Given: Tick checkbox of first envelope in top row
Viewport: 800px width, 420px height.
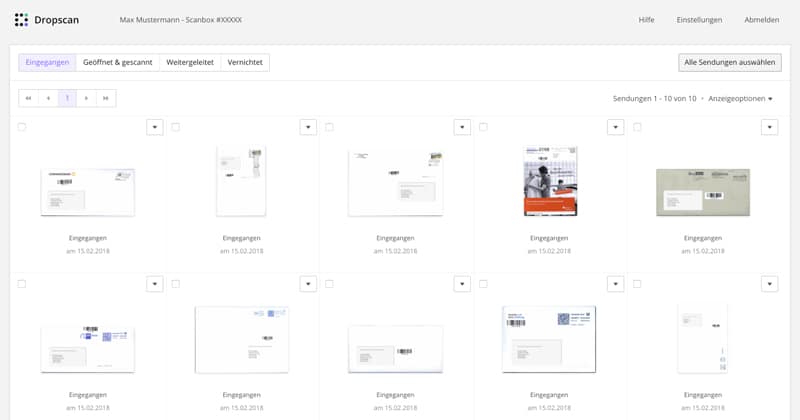Looking at the screenshot, I should click(x=22, y=127).
